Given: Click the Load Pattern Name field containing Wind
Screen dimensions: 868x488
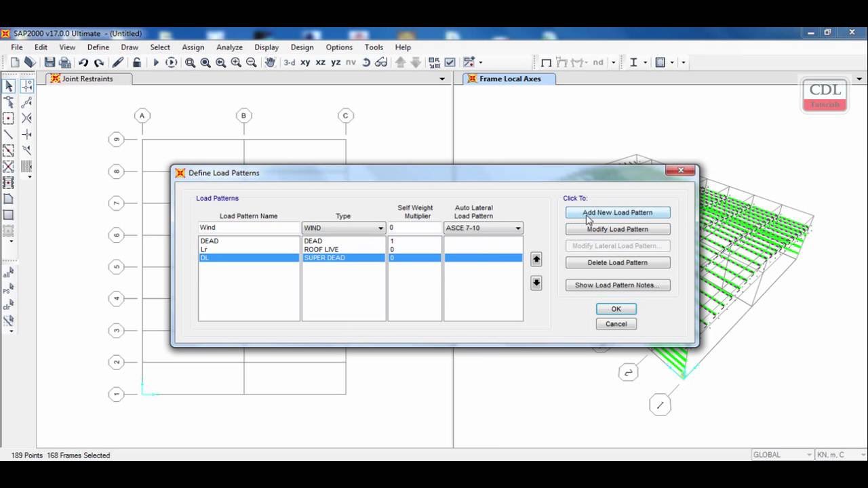Looking at the screenshot, I should 249,228.
